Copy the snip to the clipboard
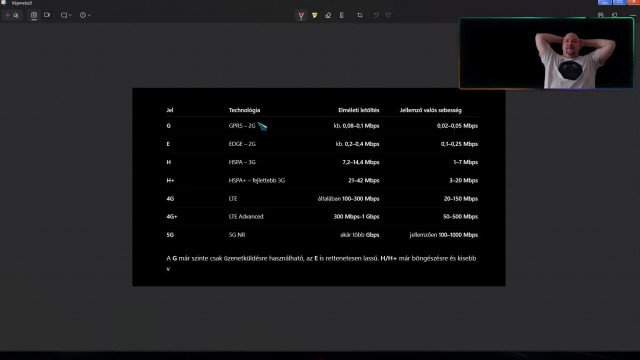 coord(615,15)
